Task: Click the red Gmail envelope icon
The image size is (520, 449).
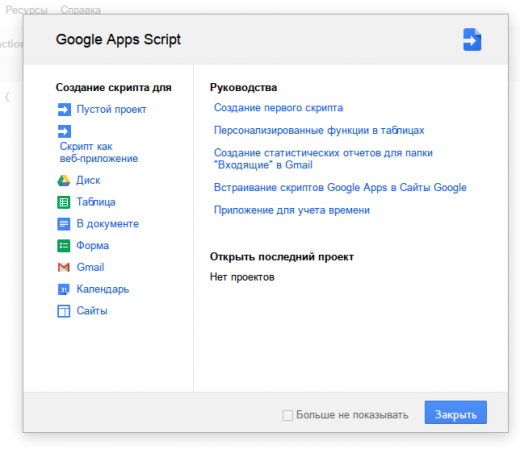Action: click(64, 267)
